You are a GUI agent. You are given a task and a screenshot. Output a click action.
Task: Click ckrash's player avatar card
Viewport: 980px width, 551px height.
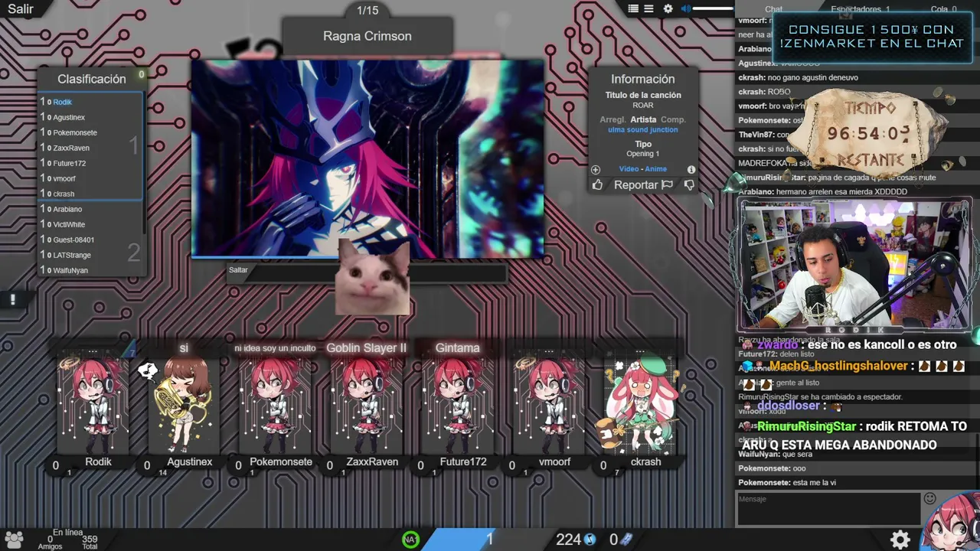pyautogui.click(x=640, y=406)
